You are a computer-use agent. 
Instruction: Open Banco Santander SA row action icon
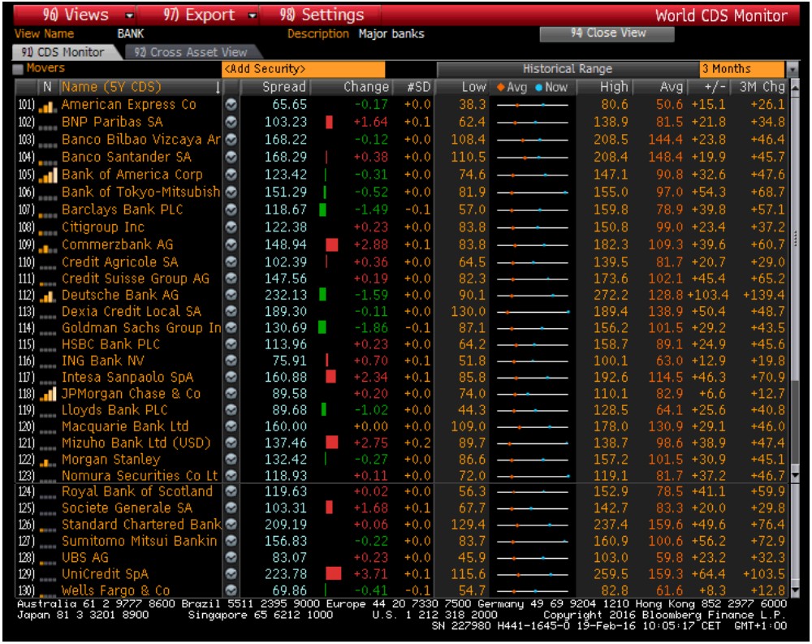point(231,157)
